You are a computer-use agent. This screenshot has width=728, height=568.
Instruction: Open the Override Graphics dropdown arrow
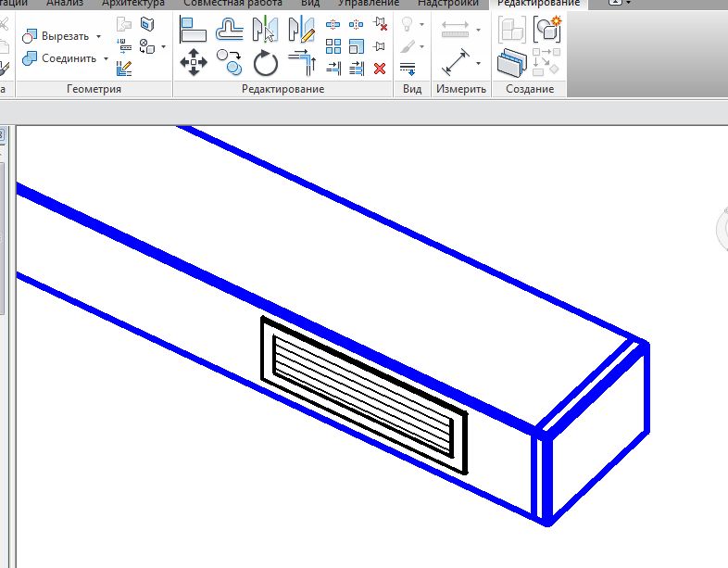[x=421, y=46]
